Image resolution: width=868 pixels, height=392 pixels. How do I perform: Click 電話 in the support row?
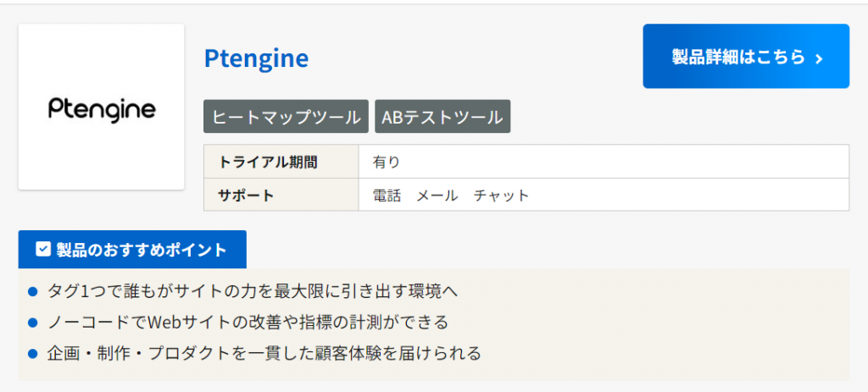click(387, 196)
